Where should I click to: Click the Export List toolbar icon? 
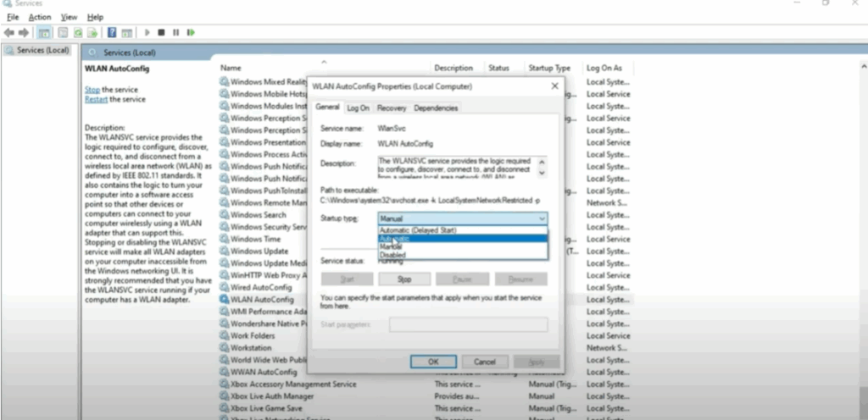click(x=92, y=33)
